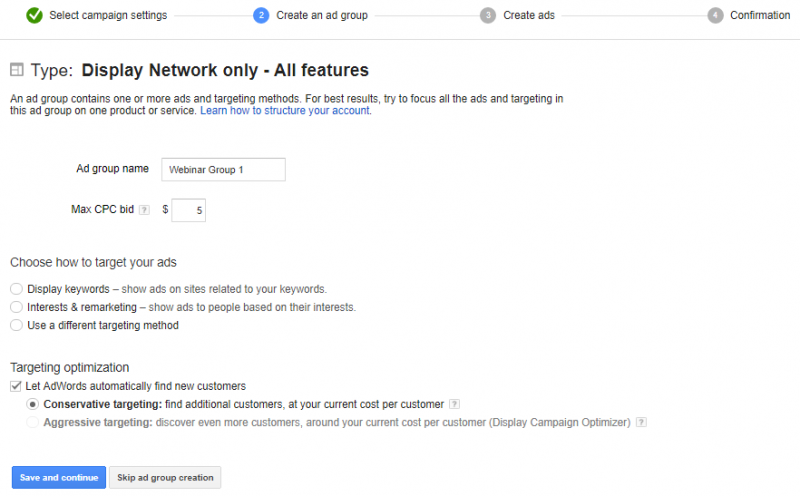Click the step 4 Confirmation circle icon
This screenshot has width=800, height=496.
point(715,15)
